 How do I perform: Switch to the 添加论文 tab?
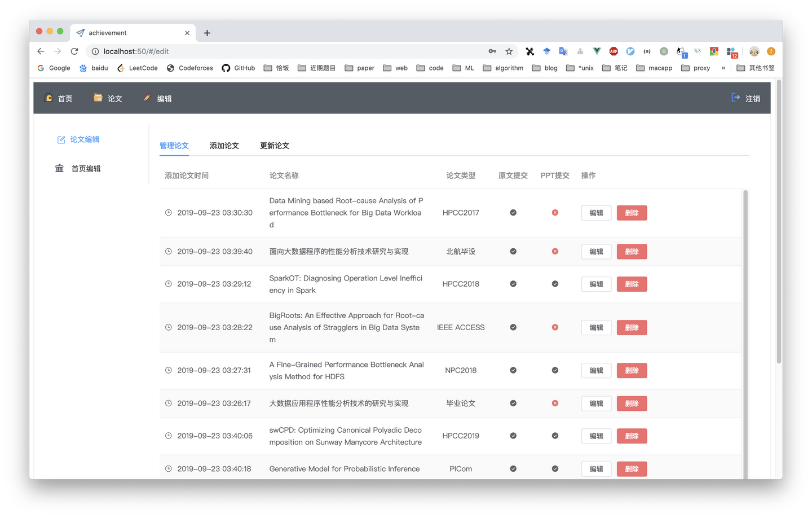pyautogui.click(x=224, y=146)
